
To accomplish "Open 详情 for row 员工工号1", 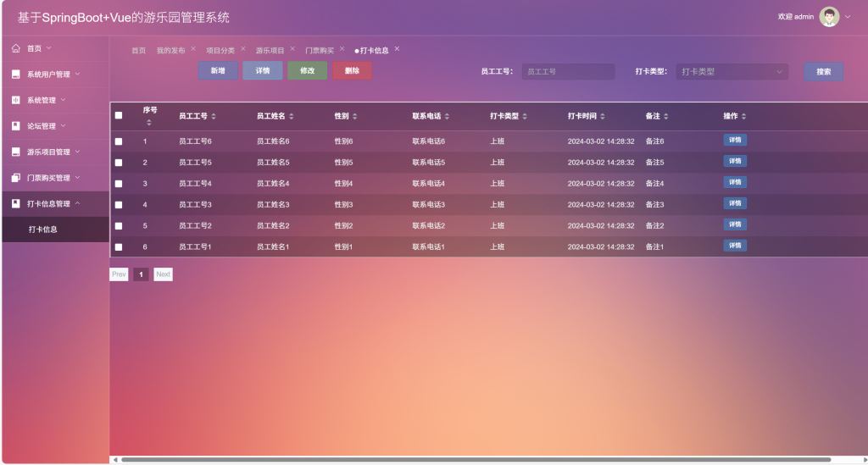I will tap(735, 246).
